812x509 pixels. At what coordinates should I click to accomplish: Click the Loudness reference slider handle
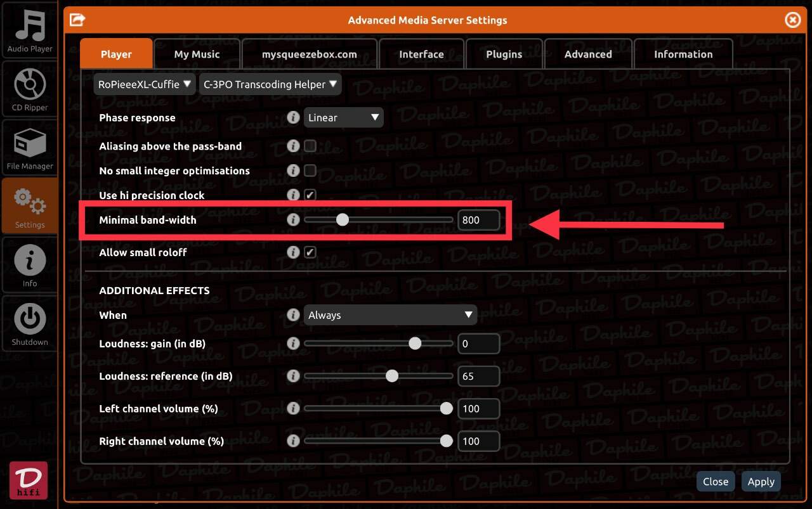tap(392, 376)
